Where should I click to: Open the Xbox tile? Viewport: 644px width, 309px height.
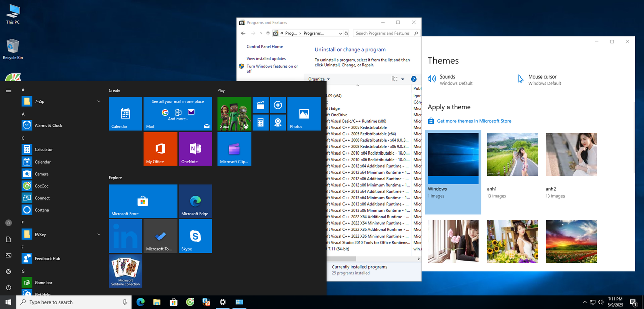pyautogui.click(x=234, y=114)
